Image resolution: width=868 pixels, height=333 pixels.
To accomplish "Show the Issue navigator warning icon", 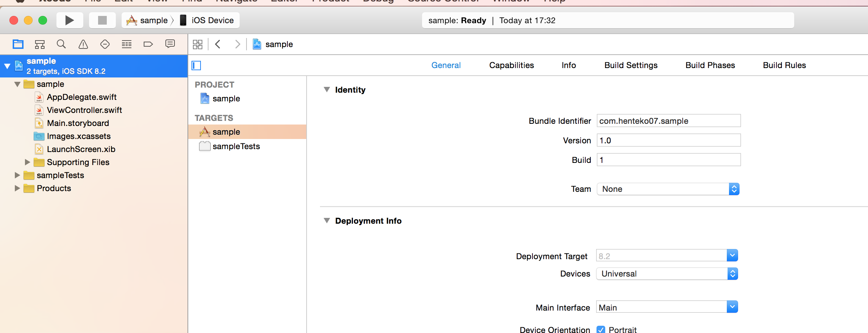I will [83, 44].
